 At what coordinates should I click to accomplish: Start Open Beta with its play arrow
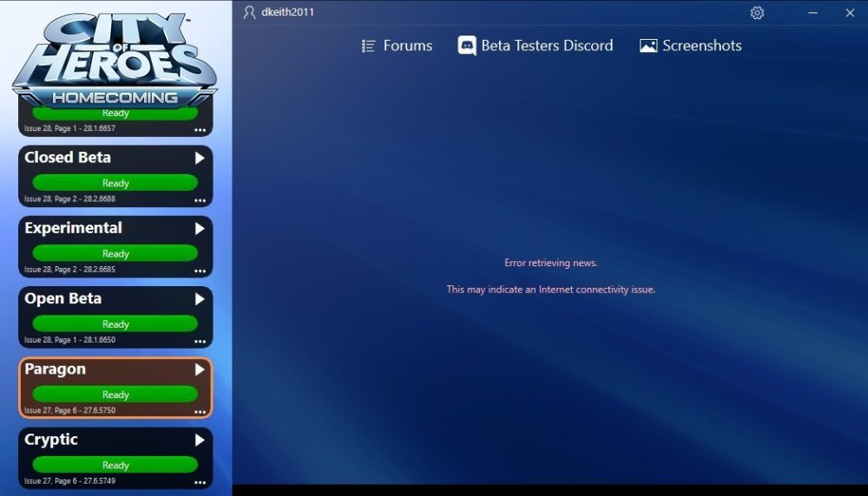click(200, 299)
